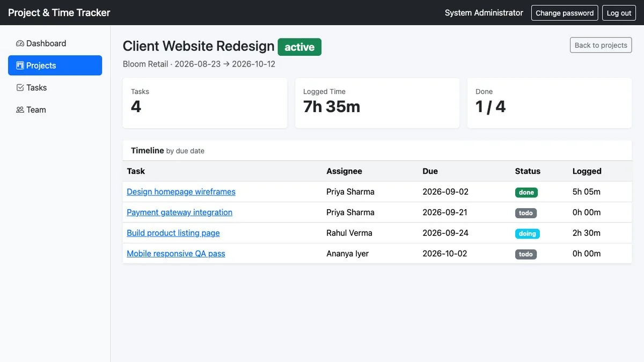This screenshot has height=362, width=644.
Task: Click the Projects kanban icon
Action: click(x=20, y=65)
